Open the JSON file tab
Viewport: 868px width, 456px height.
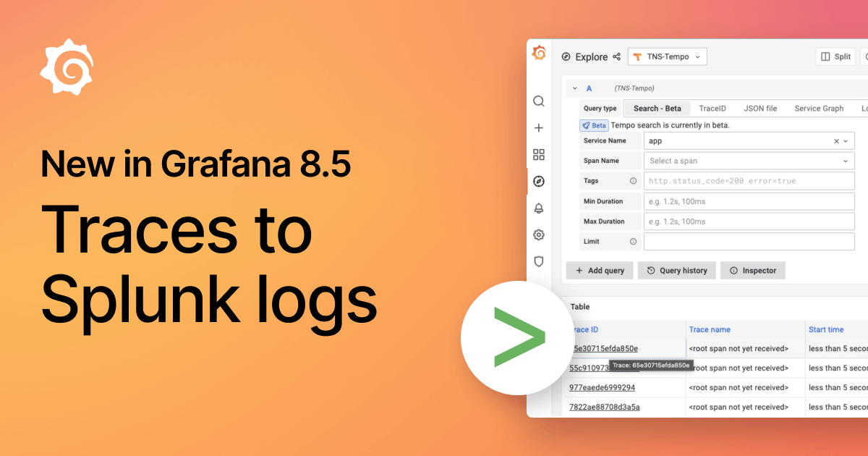tap(760, 109)
